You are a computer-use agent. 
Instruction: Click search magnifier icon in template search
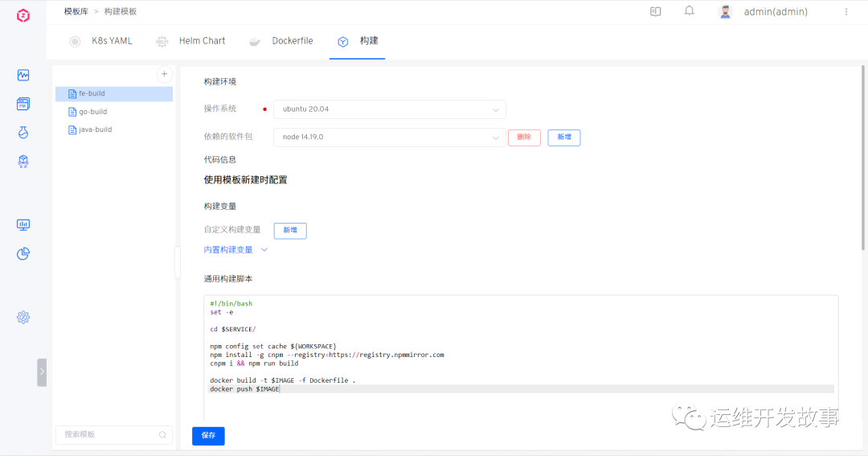pos(162,435)
